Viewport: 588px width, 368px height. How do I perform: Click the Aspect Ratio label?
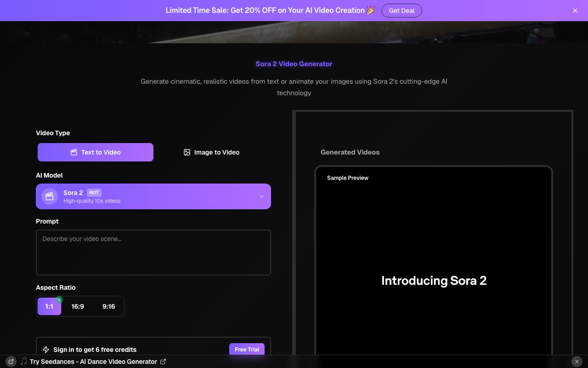coord(56,287)
